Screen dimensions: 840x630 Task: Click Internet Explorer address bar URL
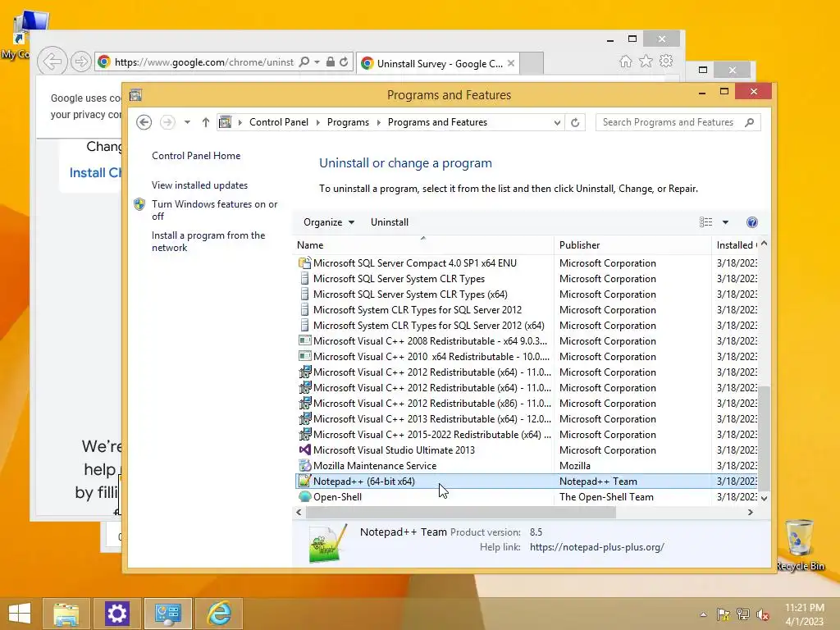(204, 62)
